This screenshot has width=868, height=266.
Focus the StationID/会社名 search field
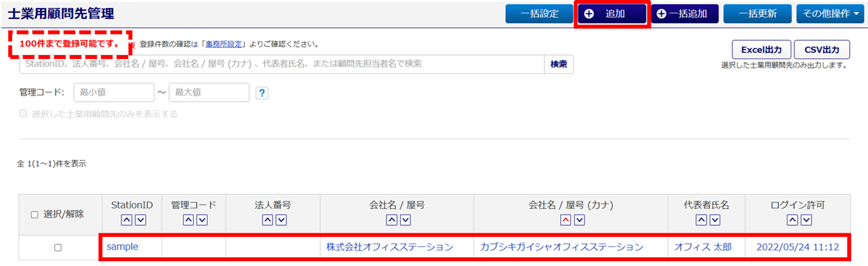(x=282, y=64)
